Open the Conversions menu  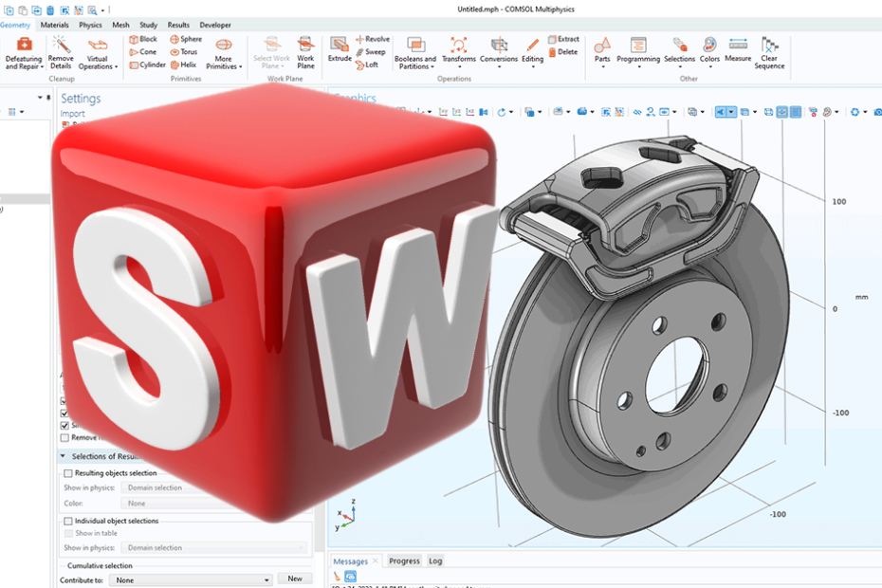[x=499, y=52]
